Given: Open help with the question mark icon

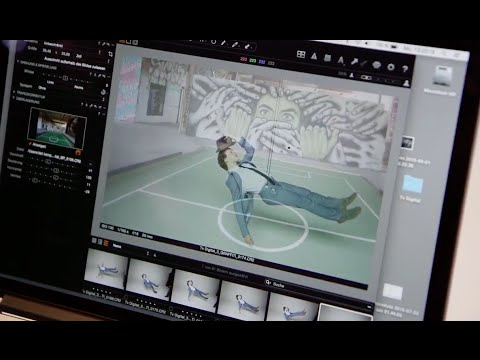Looking at the screenshot, I should [405, 69].
